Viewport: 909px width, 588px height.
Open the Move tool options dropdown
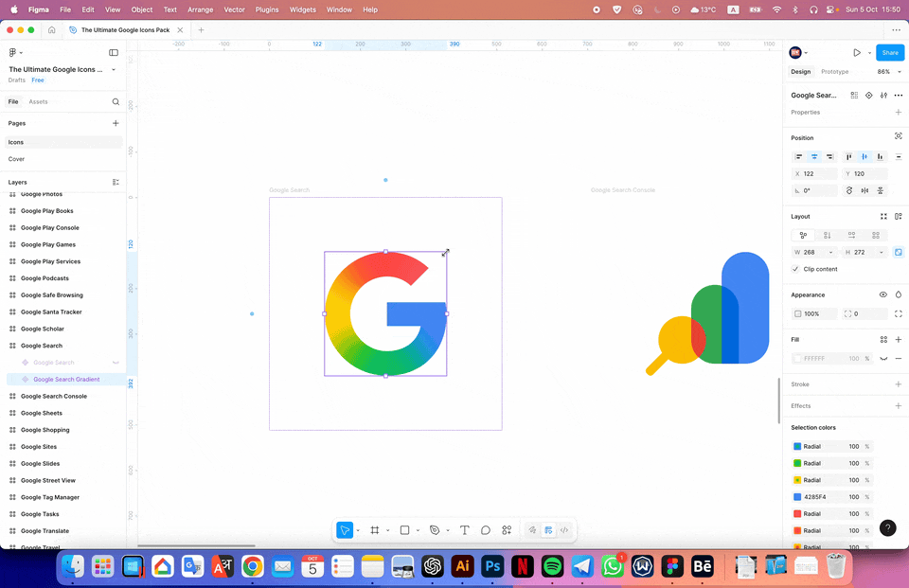pyautogui.click(x=358, y=530)
